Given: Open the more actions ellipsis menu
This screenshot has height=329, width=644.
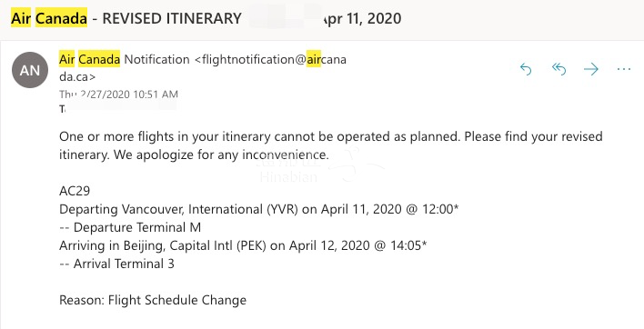Looking at the screenshot, I should (624, 69).
